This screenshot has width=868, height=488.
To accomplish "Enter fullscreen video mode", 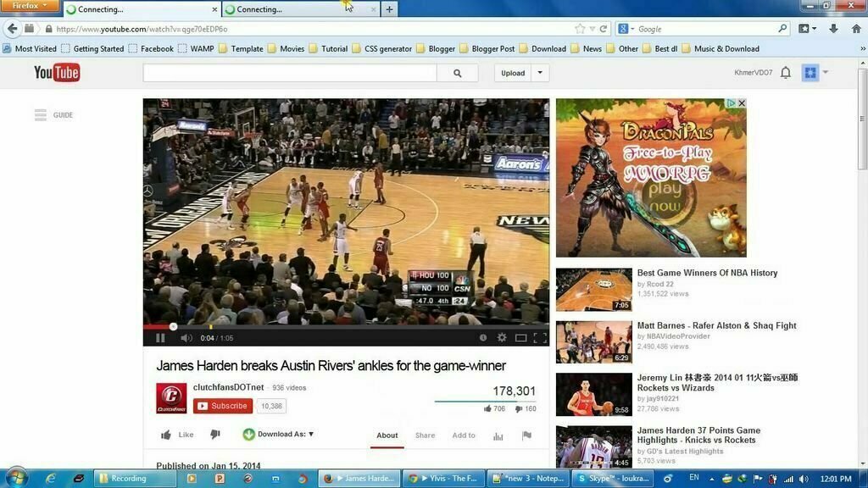I will click(540, 337).
